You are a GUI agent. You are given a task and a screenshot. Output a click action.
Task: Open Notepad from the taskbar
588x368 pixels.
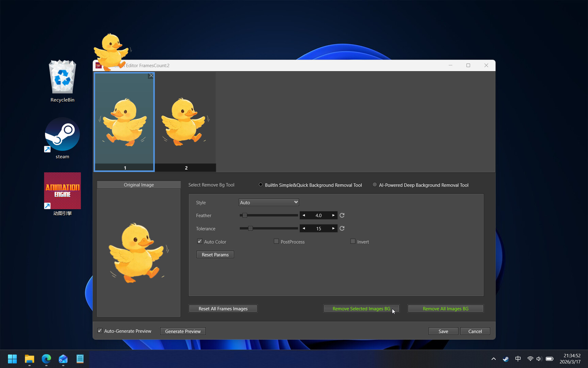tap(80, 359)
